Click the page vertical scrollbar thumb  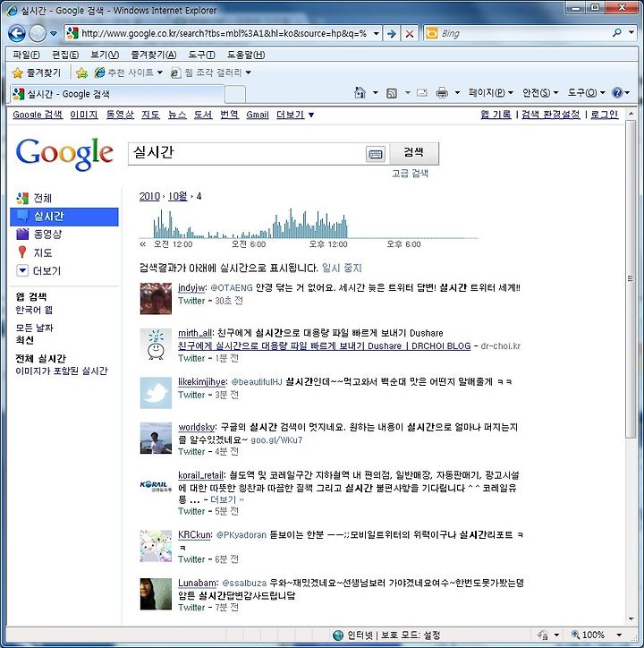coord(631,279)
